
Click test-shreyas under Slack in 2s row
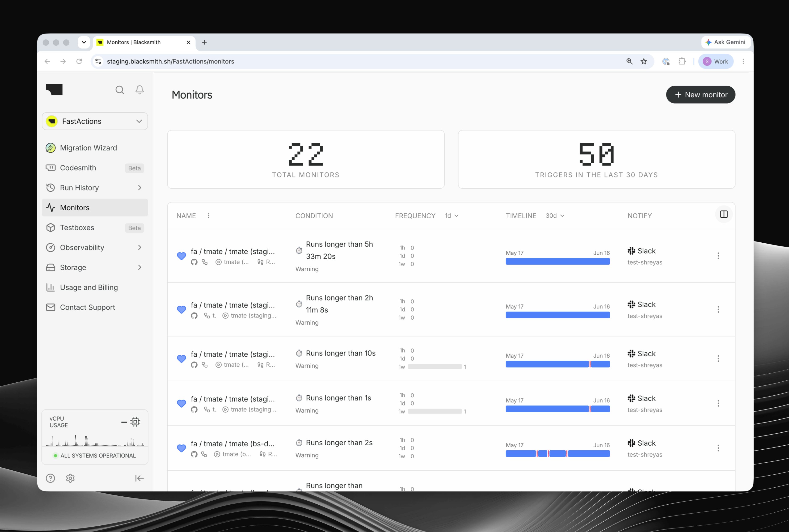point(645,455)
